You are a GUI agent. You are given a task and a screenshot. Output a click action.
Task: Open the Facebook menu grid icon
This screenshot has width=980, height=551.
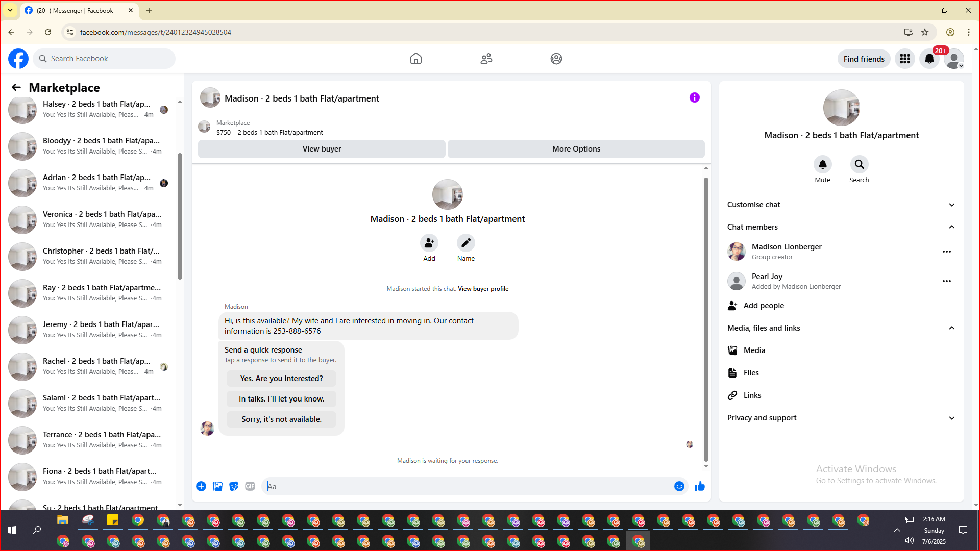(904, 59)
